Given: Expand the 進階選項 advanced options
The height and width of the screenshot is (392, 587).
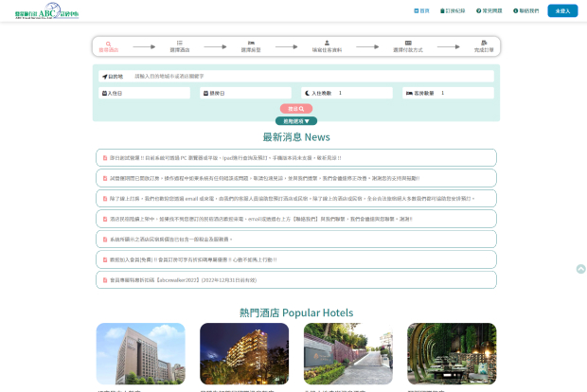Looking at the screenshot, I should [296, 121].
